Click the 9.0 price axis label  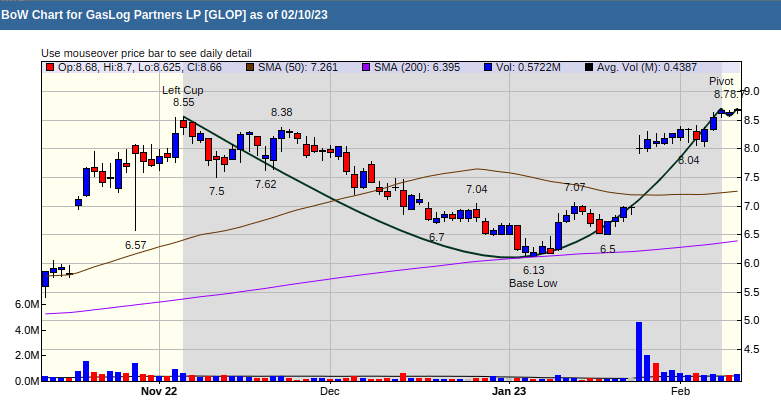(x=751, y=91)
